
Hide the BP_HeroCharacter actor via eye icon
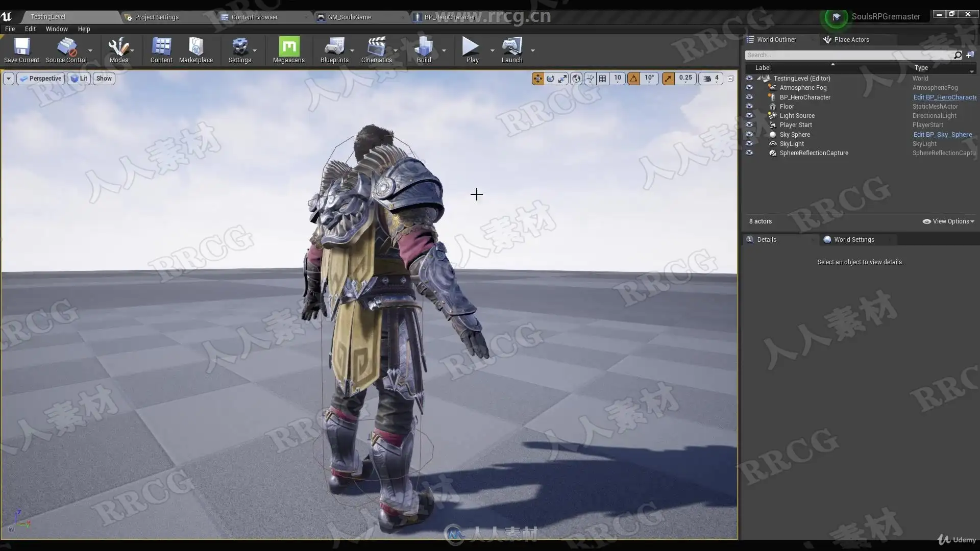click(749, 97)
